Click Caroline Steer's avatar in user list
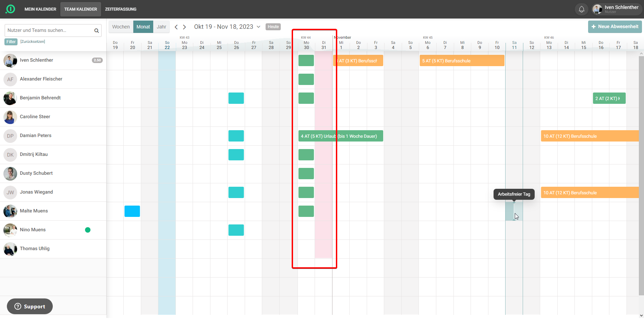Screen dimensions: 644x319 tap(10, 117)
